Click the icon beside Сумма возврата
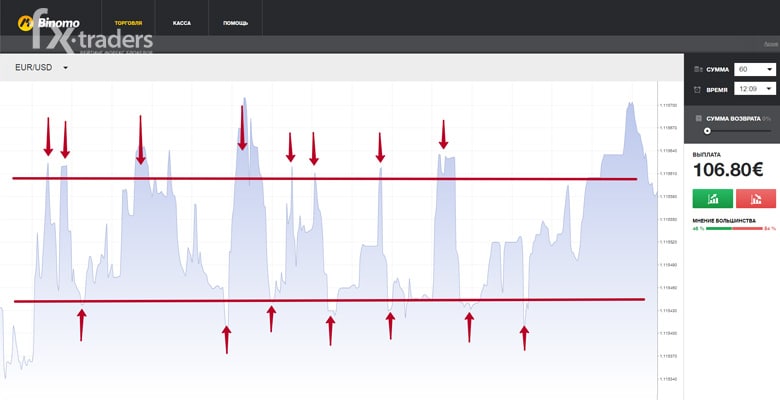Screen dimensions: 780x400 pos(698,118)
